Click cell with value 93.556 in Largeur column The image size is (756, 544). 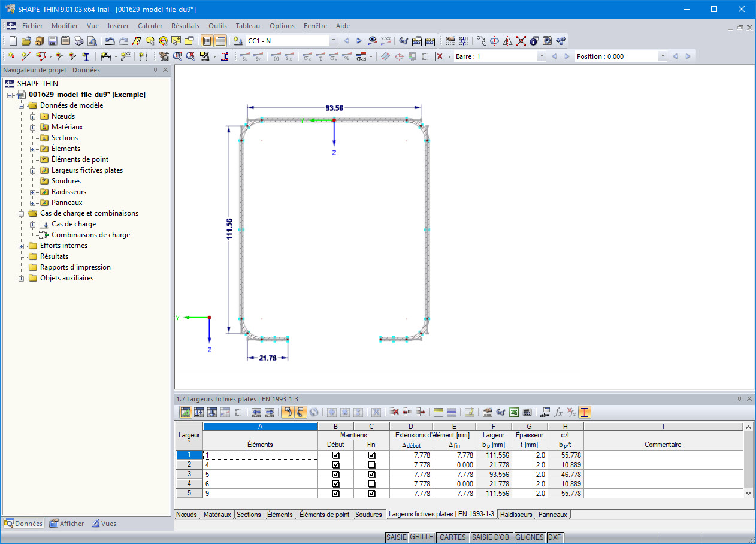click(x=494, y=475)
